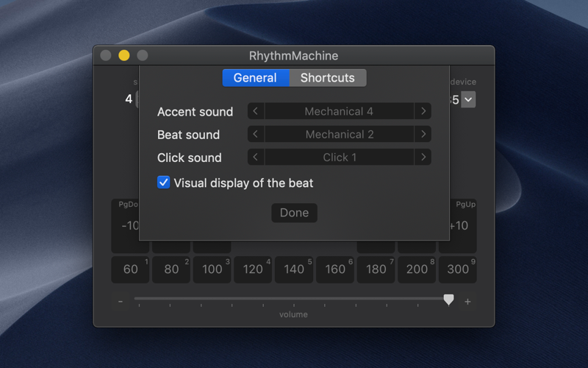Click the -10 tempo button

tap(125, 226)
